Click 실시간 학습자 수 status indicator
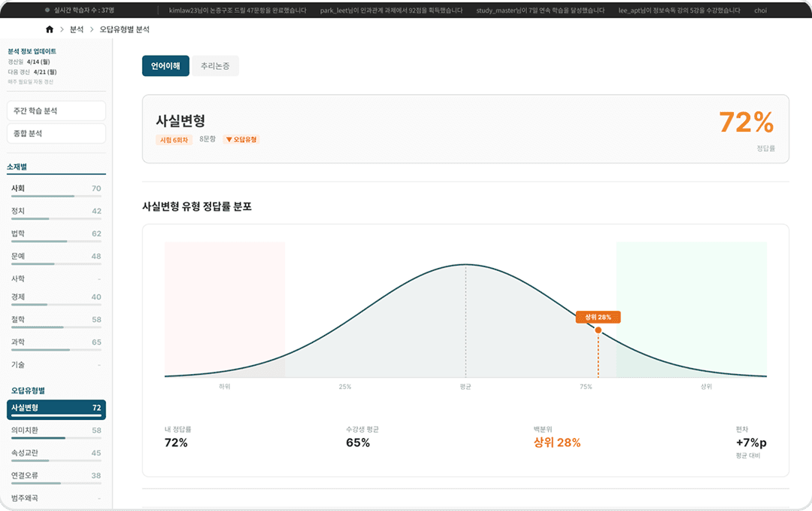Image resolution: width=812 pixels, height=511 pixels. coord(79,10)
